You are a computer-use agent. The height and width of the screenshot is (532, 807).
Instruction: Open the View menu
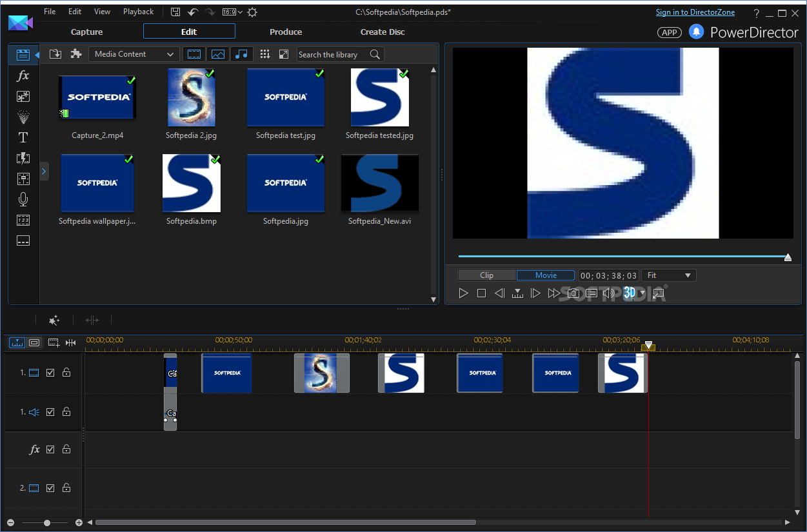point(102,12)
